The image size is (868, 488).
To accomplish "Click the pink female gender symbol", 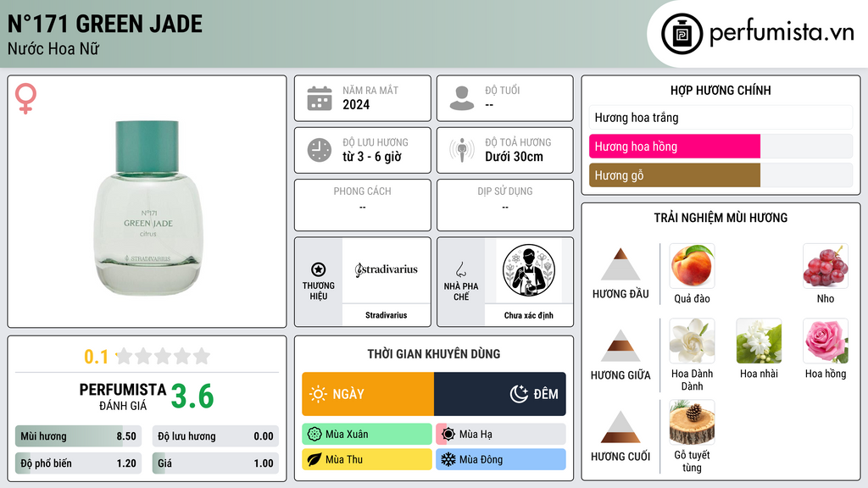I will pos(25,98).
